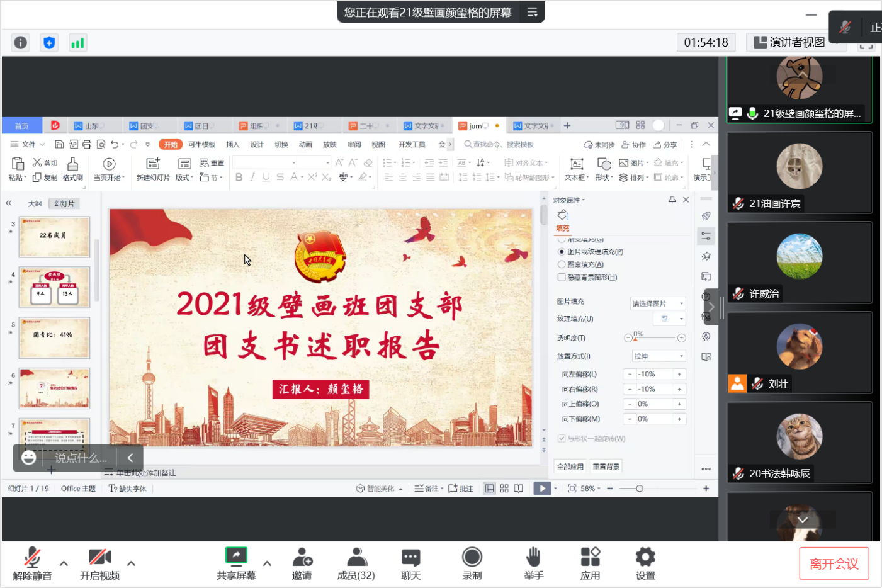
Task: Select the 图案填充 radio option
Action: (x=562, y=264)
